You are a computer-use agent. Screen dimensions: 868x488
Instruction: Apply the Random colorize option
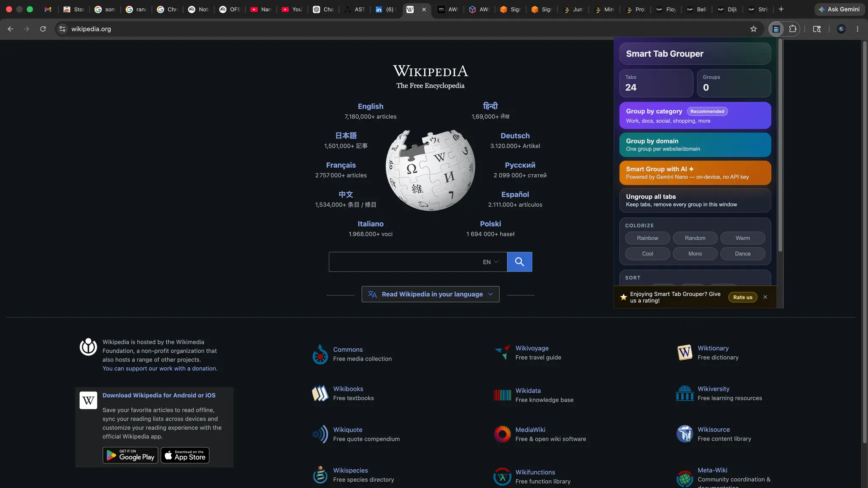pyautogui.click(x=695, y=238)
